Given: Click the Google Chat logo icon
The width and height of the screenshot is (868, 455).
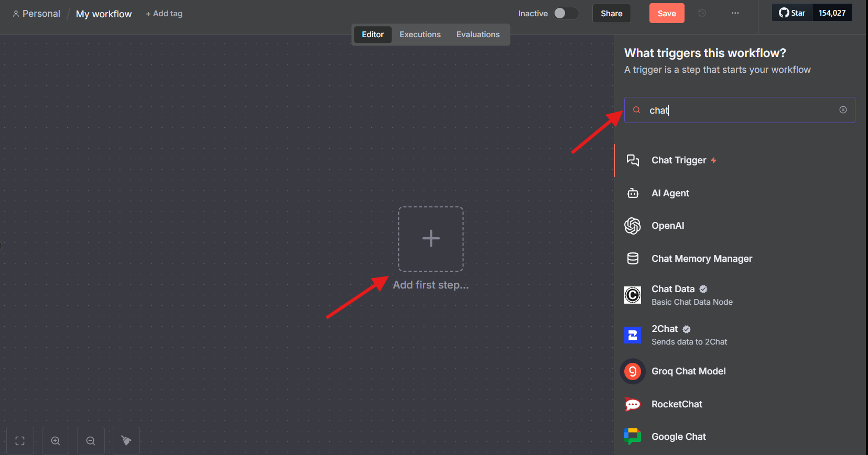Looking at the screenshot, I should click(x=633, y=437).
